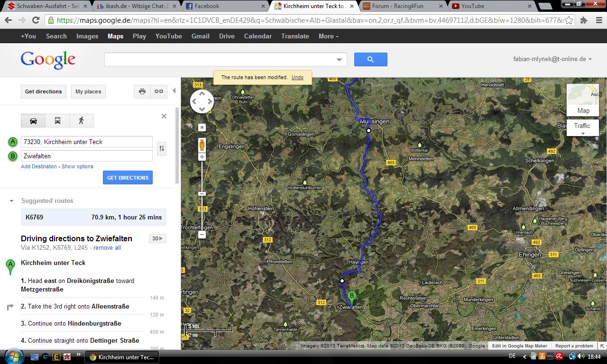Screen dimensions: 607x364
Task: Collapse the 'Suggested routes' section triangle
Action: click(12, 201)
